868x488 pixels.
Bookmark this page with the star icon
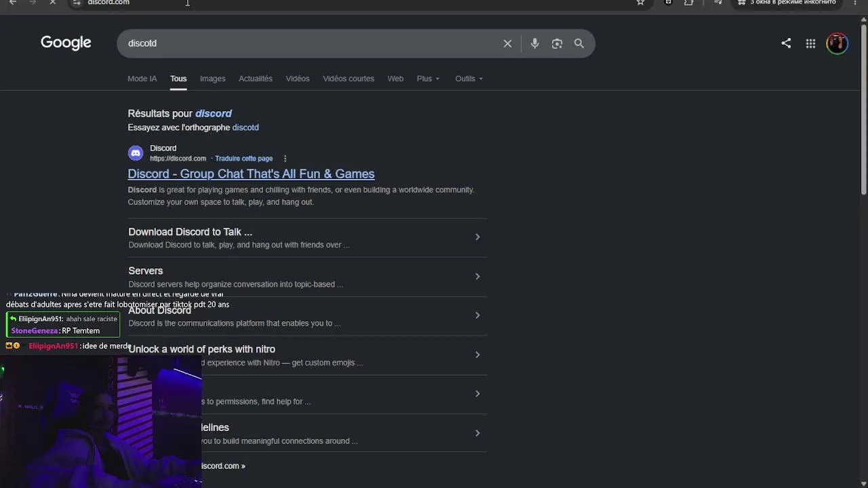click(x=640, y=3)
